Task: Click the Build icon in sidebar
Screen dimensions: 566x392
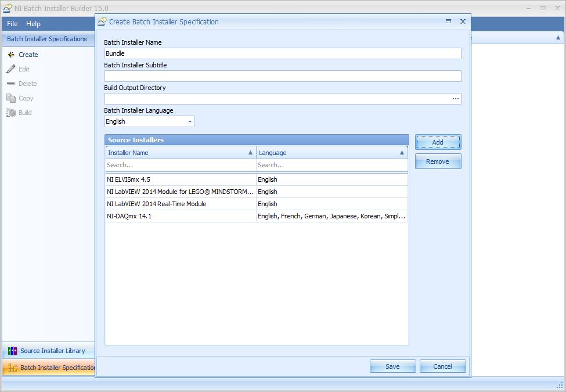Action: point(11,113)
